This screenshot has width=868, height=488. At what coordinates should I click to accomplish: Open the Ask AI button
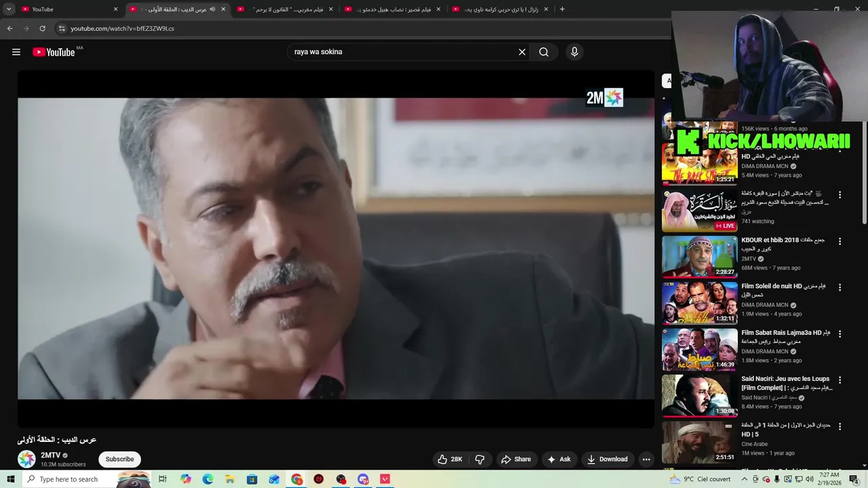(559, 460)
